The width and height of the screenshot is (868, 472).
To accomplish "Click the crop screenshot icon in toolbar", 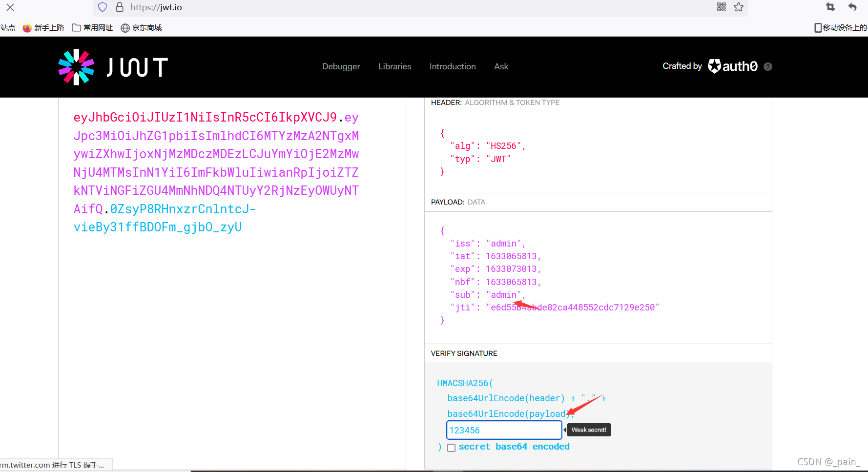I will [x=830, y=7].
